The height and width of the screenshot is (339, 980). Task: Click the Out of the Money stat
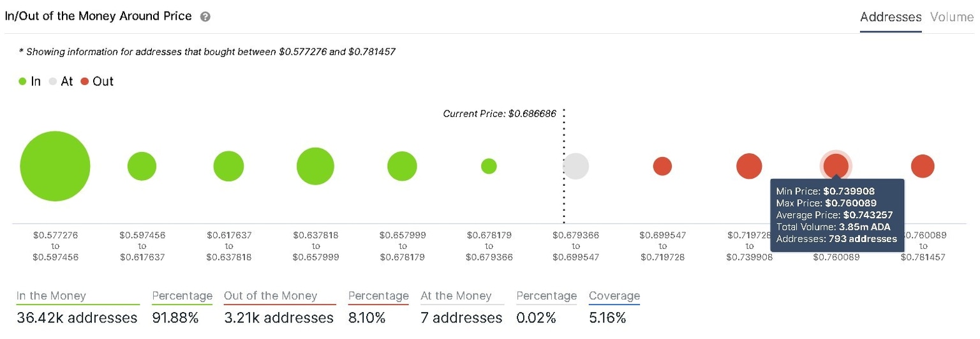coord(279,317)
